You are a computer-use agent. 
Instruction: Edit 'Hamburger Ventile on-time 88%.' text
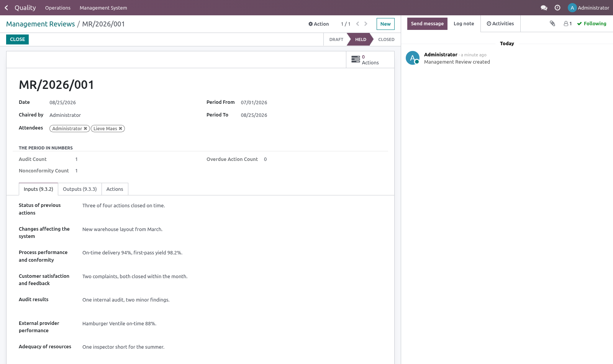point(120,324)
